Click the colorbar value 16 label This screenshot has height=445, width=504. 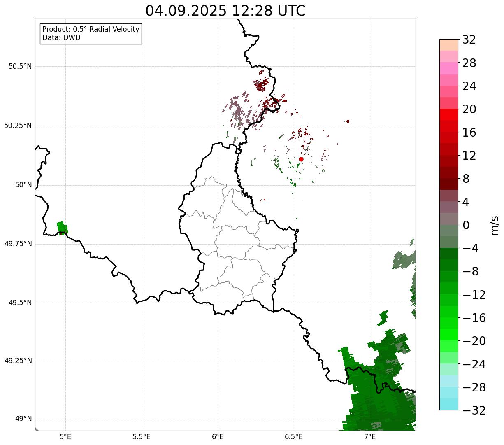click(x=469, y=133)
